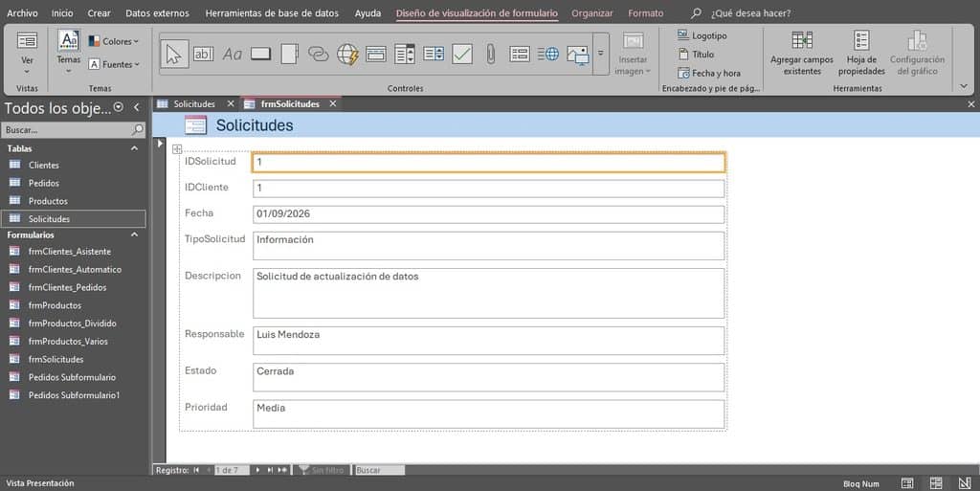Select the subform control icon
980x491 pixels.
[x=520, y=55]
